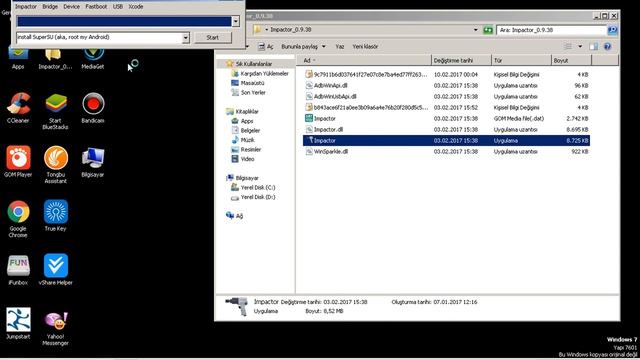Viewport: 640px width, 360px height.
Task: Select Müzik library in sidebar
Action: (247, 140)
